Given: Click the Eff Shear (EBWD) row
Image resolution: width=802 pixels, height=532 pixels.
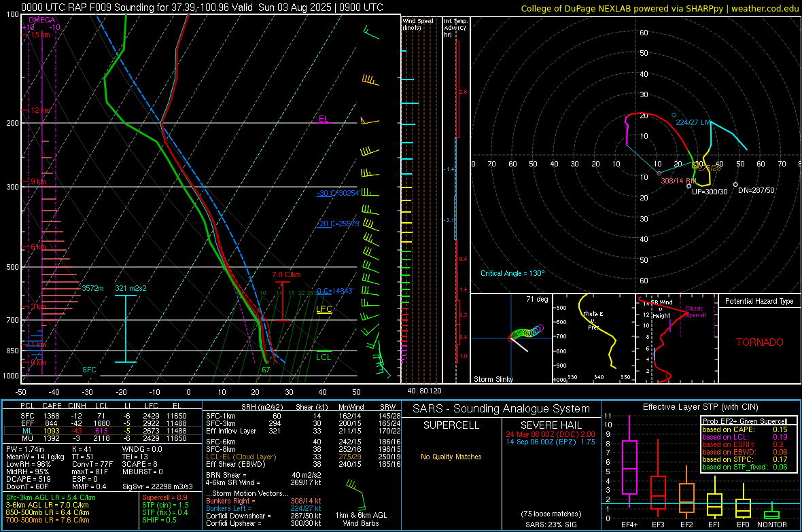Looking at the screenshot, I should pyautogui.click(x=303, y=464).
